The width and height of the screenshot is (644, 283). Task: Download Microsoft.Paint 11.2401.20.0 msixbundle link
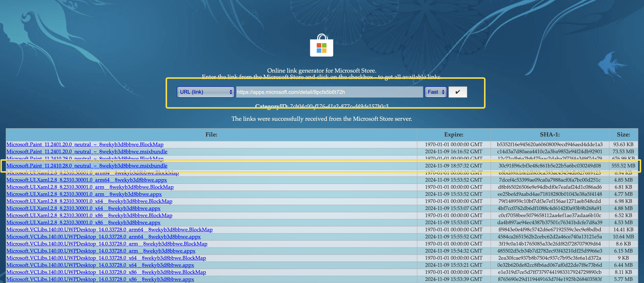coord(87,152)
